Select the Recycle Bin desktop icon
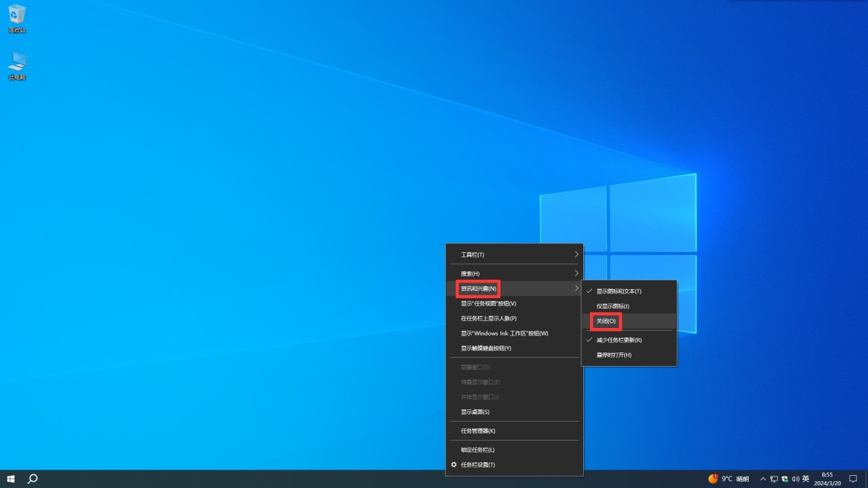 [x=17, y=19]
